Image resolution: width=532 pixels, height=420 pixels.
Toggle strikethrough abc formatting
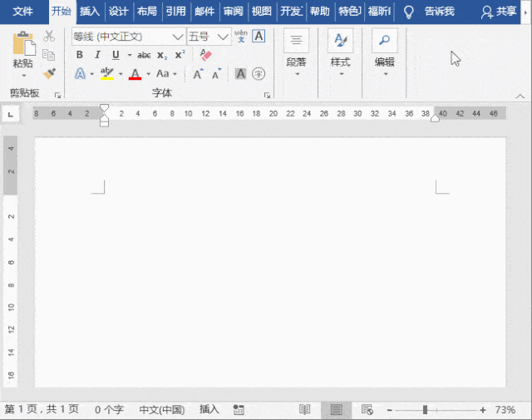(x=144, y=55)
